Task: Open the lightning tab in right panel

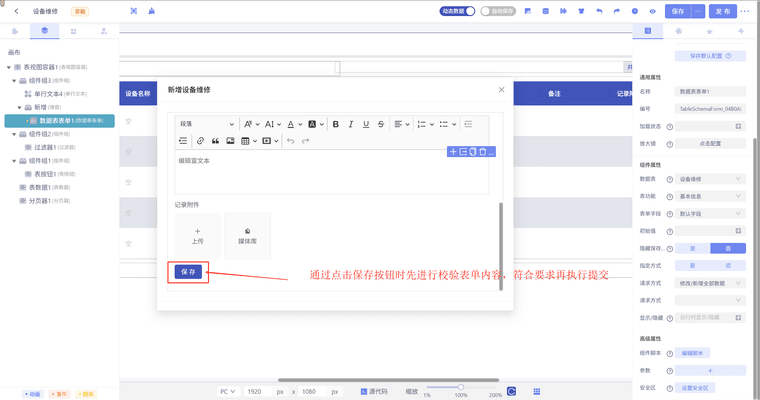Action: tap(741, 31)
